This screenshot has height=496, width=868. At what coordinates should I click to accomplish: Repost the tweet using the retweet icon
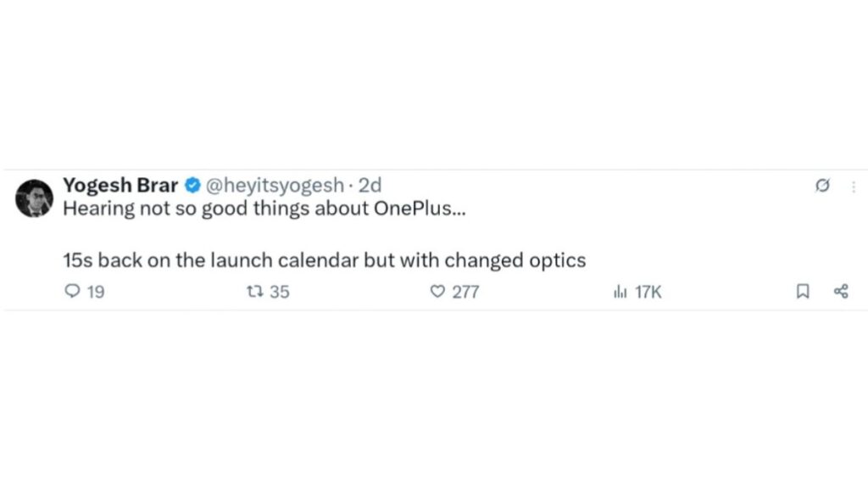point(253,292)
